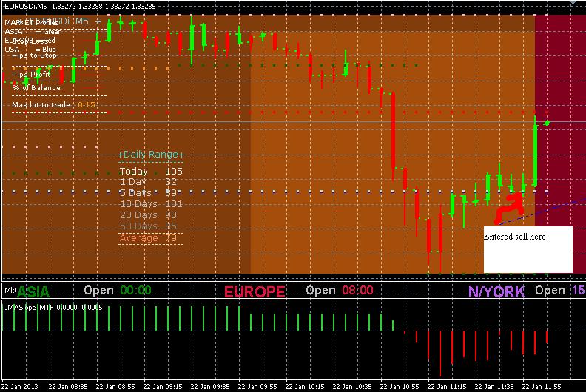Click the '22 Jan 09:35' time label
This screenshot has height=392, width=586.
[x=210, y=386]
